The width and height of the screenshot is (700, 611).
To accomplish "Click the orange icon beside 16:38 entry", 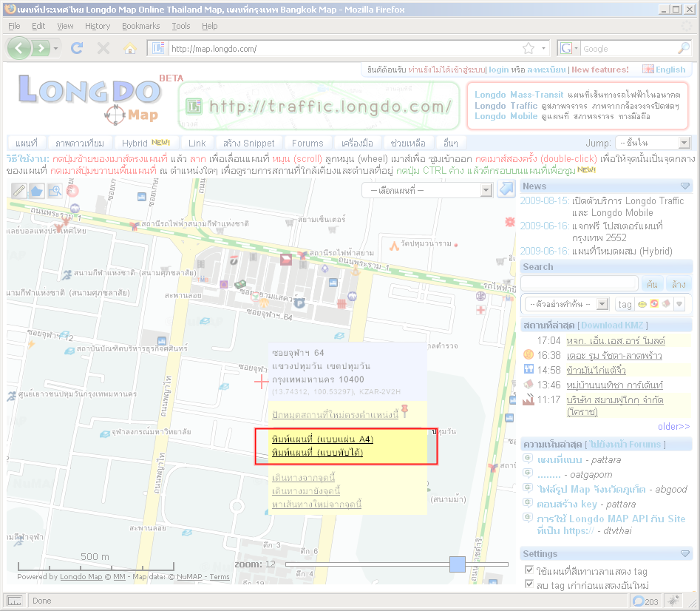I will (529, 354).
